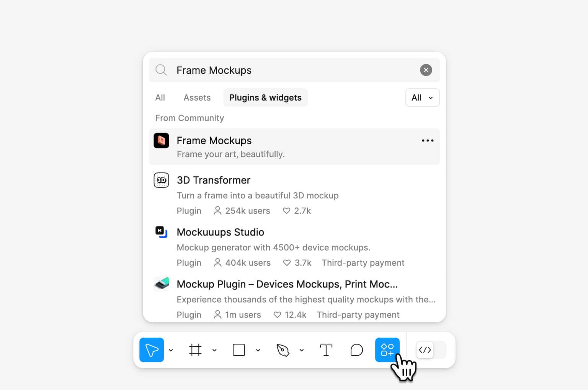Click the Mockuuups Studio plugin icon
This screenshot has width=588, height=390.
161,232
